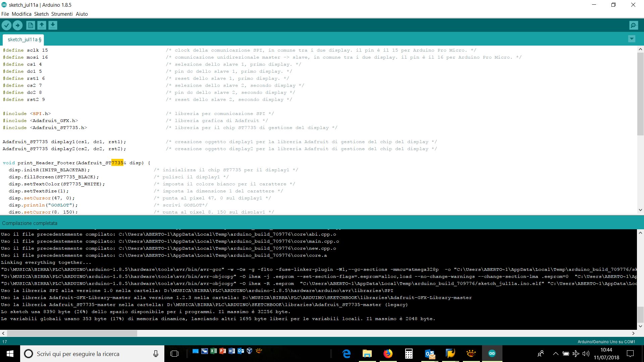644x362 pixels.
Task: Open the Sketch menu
Action: tap(41, 14)
